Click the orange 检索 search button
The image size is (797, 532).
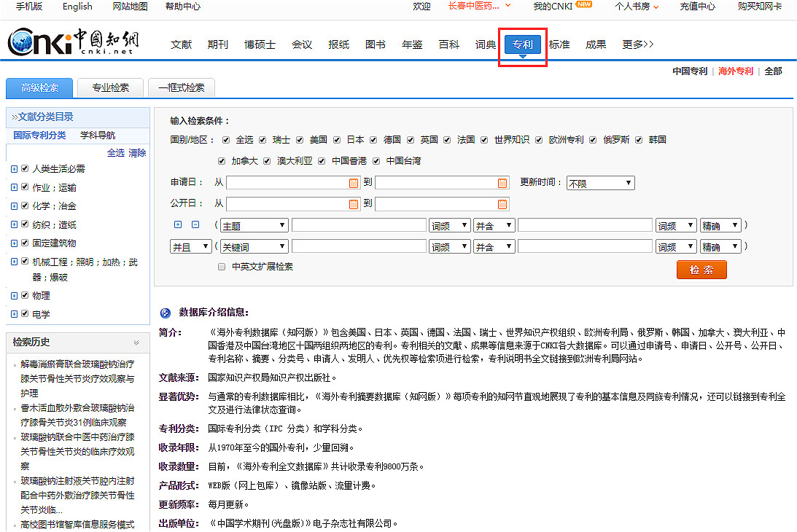coord(701,270)
